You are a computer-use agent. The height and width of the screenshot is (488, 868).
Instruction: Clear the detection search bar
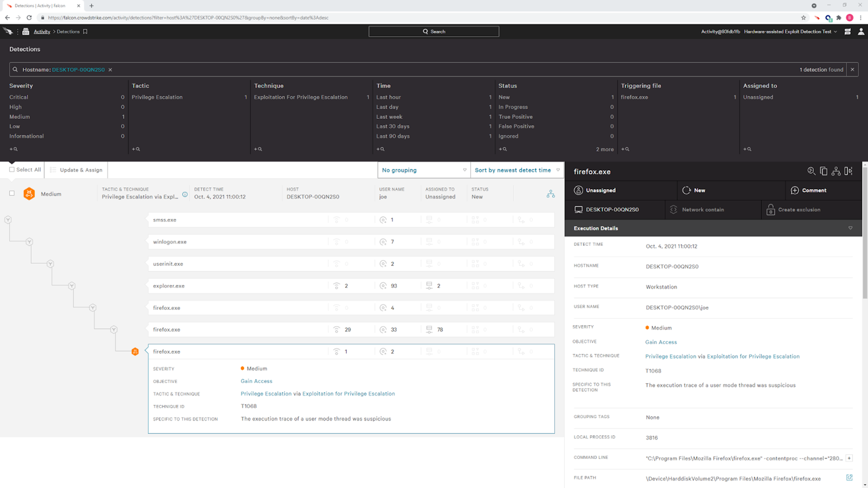click(x=852, y=70)
